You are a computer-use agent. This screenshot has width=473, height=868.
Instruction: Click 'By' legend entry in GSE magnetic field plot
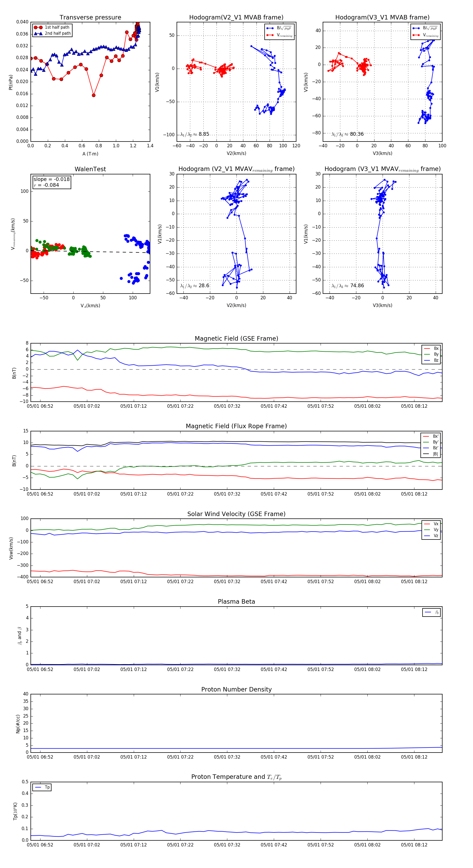[x=431, y=354]
